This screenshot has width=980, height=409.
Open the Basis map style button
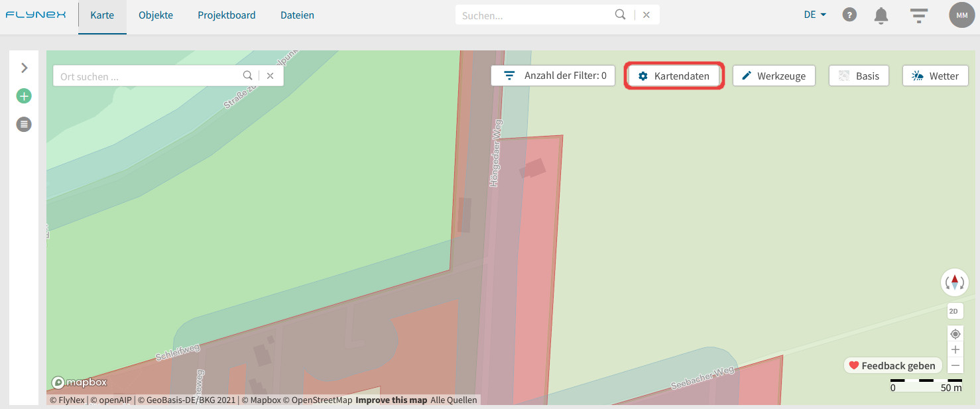point(859,76)
